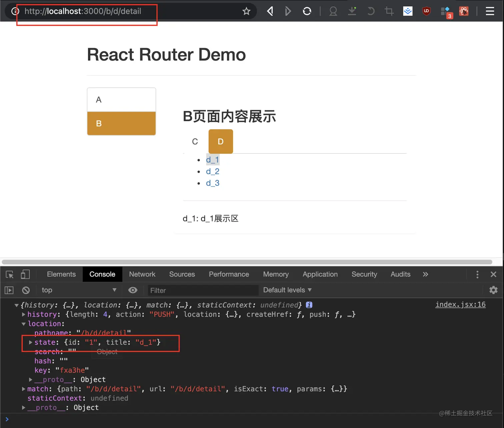
Task: Click the B页面内容展示 heading
Action: (229, 117)
